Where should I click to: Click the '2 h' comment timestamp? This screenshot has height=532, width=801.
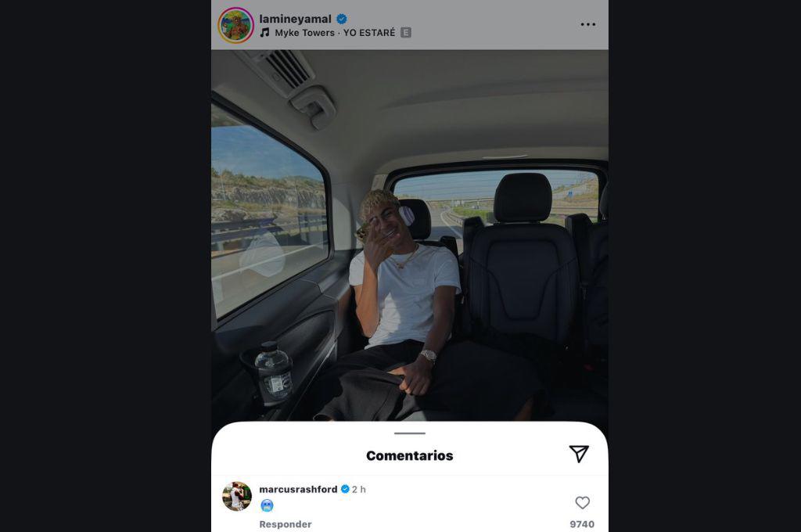[359, 490]
